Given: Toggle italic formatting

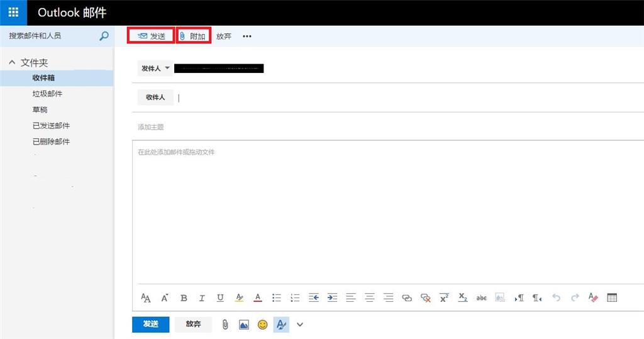Looking at the screenshot, I should (202, 298).
